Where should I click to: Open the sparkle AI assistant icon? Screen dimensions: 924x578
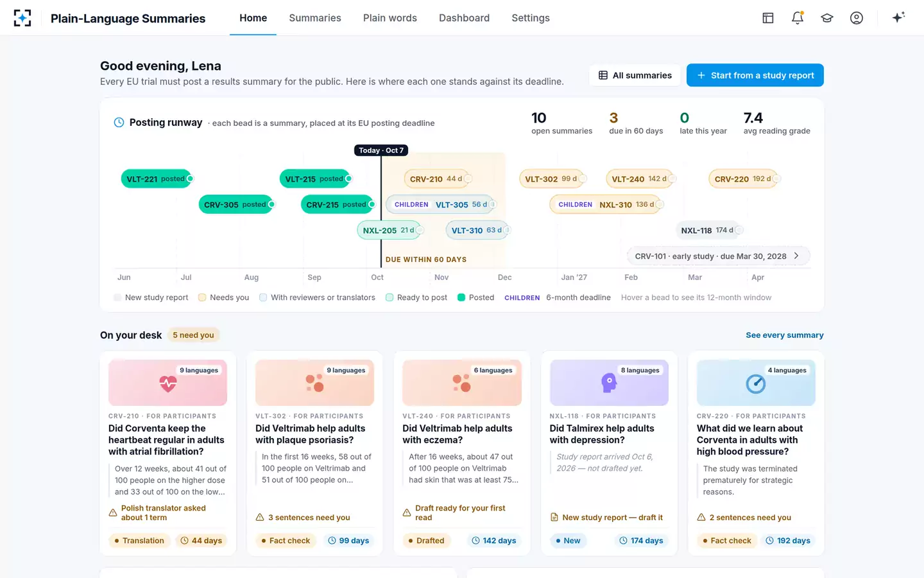pyautogui.click(x=898, y=17)
